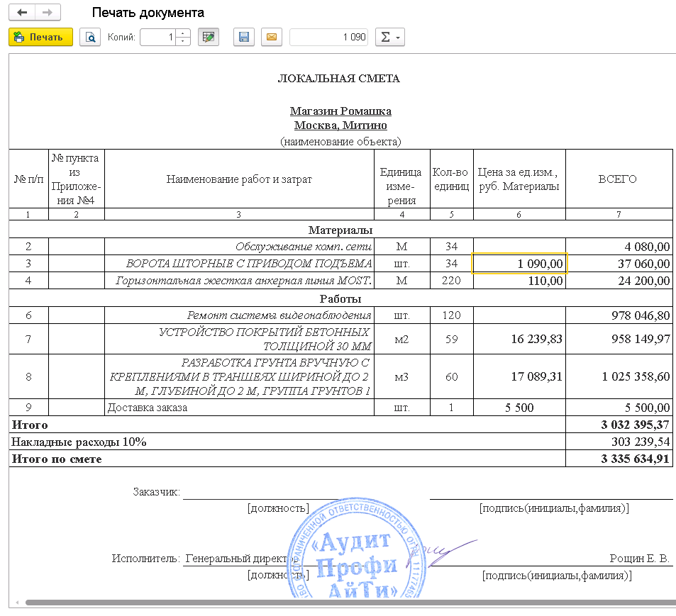Select 'Ремонт системы видеонаблюдения' cell
The height and width of the screenshot is (616, 676).
click(x=239, y=315)
